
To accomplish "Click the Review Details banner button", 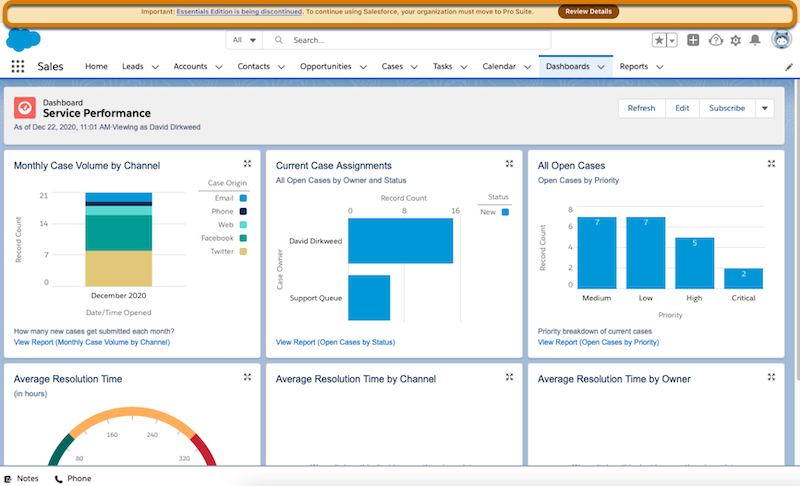I will coord(588,11).
